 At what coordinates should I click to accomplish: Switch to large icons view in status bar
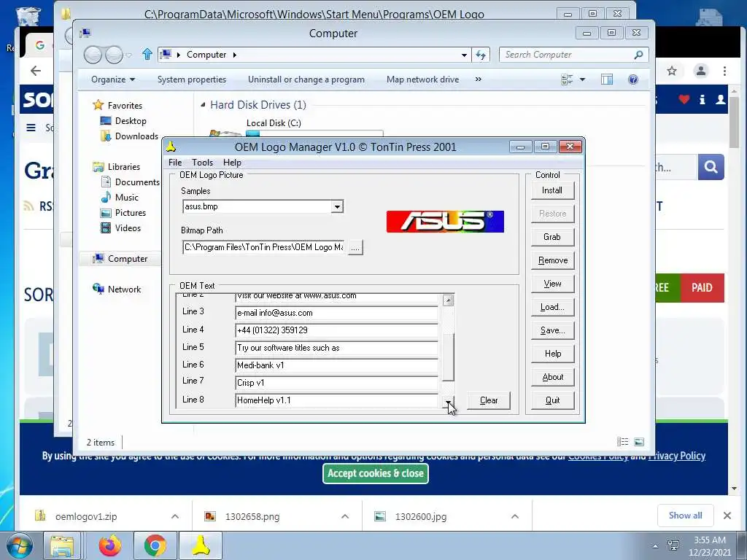coord(639,442)
